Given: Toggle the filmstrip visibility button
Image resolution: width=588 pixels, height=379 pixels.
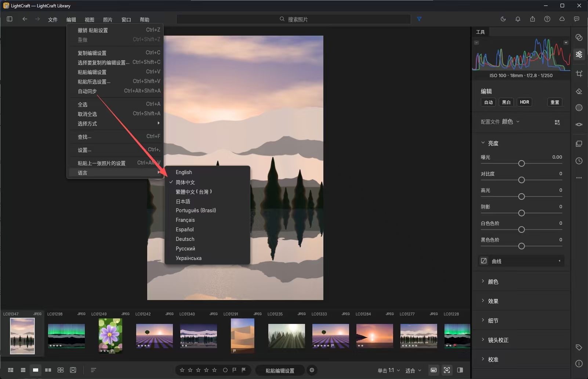Looking at the screenshot, I should (433, 370).
